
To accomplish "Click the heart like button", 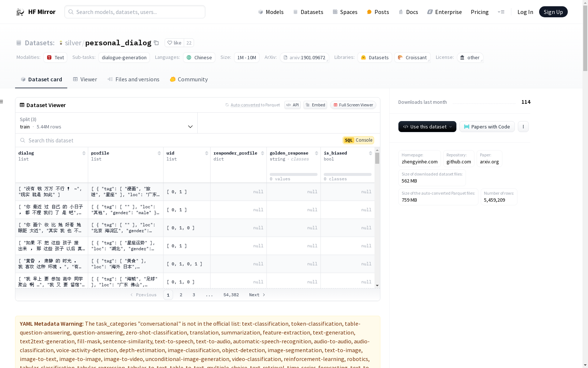I will (x=174, y=43).
